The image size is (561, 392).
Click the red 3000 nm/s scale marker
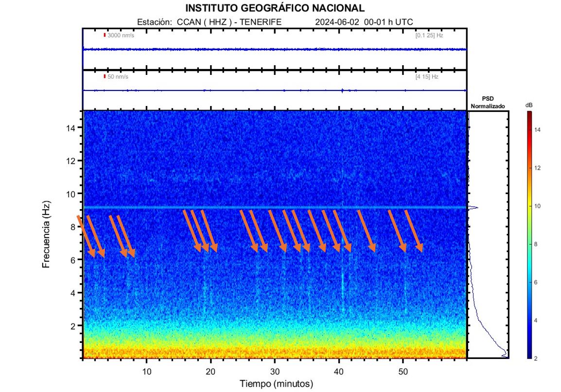105,35
